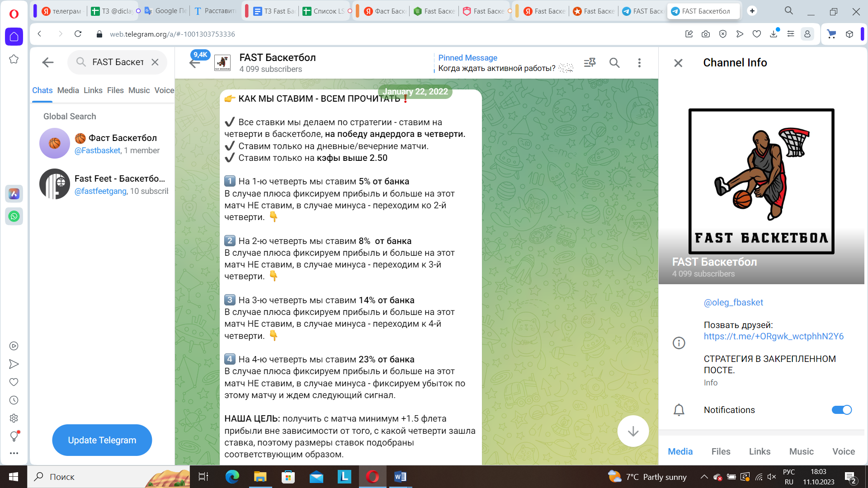Viewport: 868px width, 488px height.
Task: Click the info circle icon in Channel Info
Action: tap(679, 343)
